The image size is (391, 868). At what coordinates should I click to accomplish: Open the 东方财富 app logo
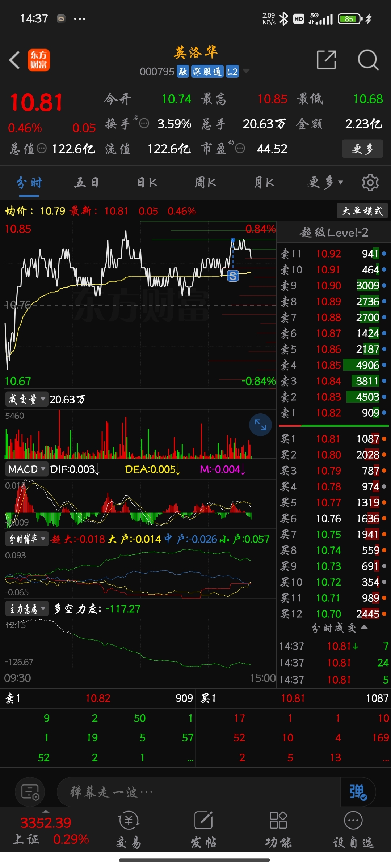click(39, 60)
